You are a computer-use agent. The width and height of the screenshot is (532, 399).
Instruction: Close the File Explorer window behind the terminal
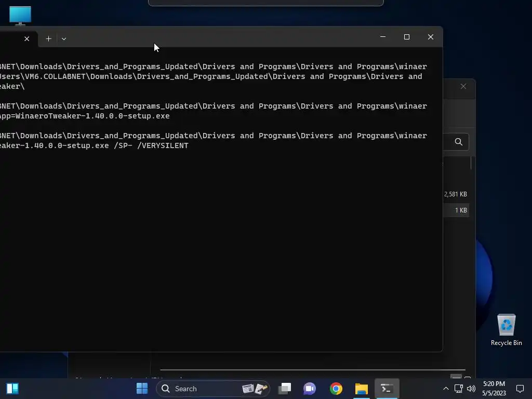tap(463, 86)
